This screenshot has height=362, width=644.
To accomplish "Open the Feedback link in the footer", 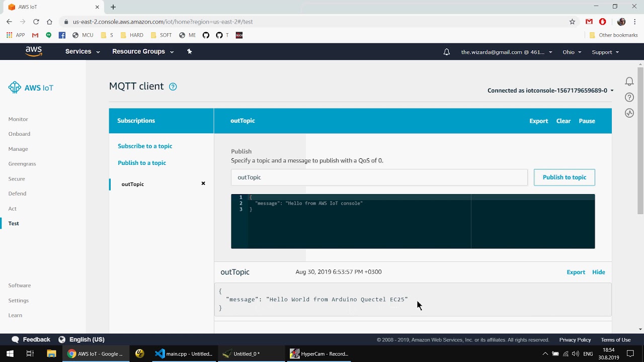I will point(31,339).
